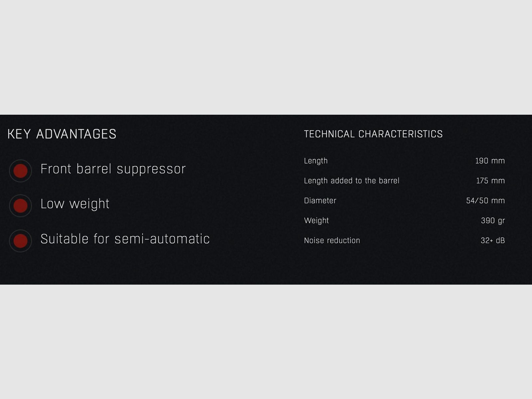Click the 175 mm value
532x399 pixels.
[x=490, y=181]
